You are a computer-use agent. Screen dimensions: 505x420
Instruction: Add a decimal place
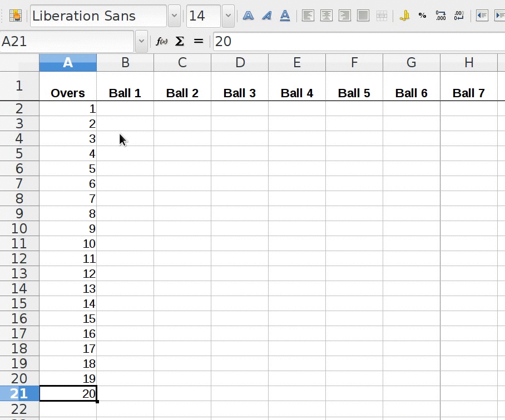441,16
